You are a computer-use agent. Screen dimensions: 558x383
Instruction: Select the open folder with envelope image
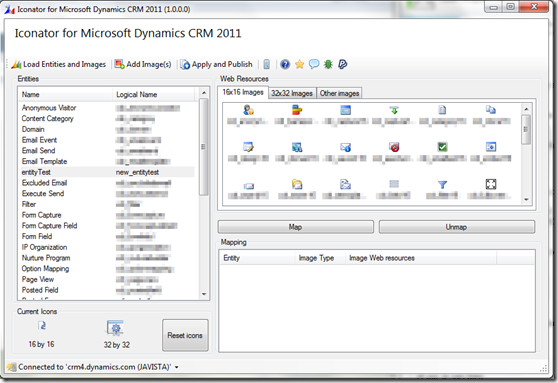[297, 184]
